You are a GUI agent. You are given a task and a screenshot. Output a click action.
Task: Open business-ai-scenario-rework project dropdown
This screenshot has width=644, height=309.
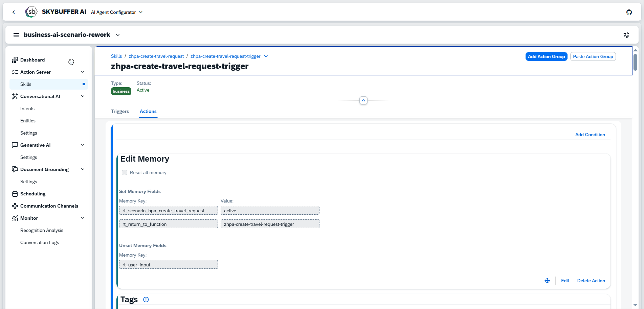coord(117,35)
